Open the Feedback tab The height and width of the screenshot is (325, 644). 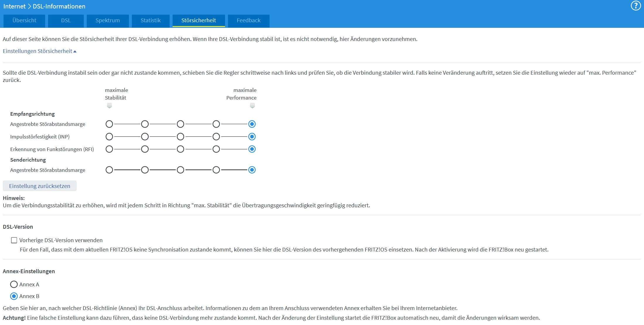tap(248, 20)
